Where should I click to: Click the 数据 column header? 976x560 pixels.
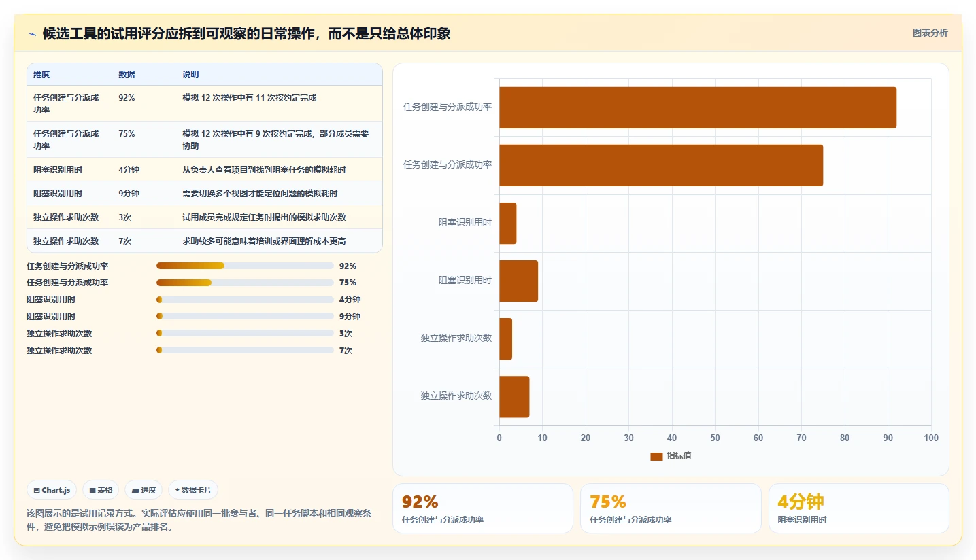tap(127, 75)
